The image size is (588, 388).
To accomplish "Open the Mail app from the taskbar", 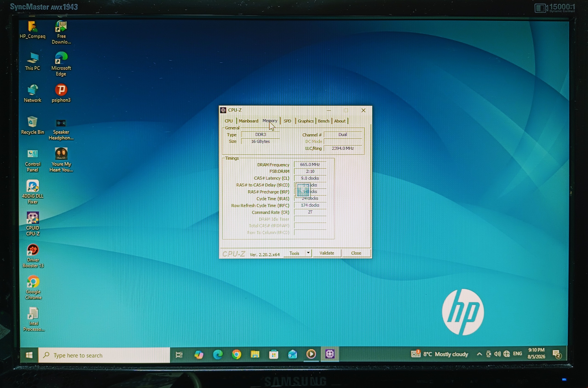I will coord(293,354).
